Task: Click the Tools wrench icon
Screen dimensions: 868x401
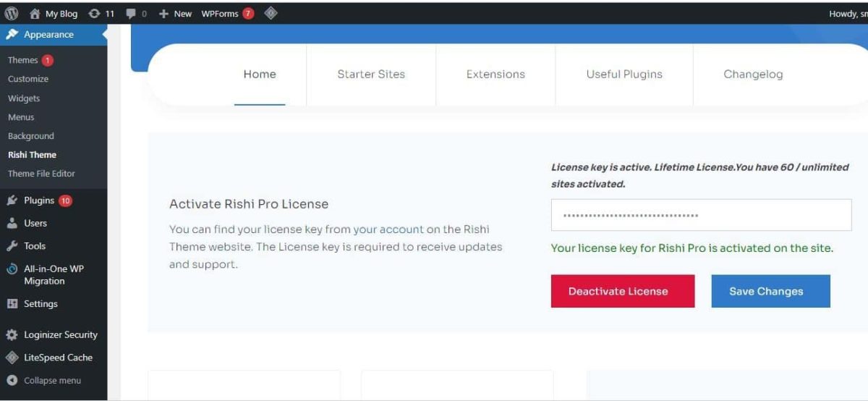Action: pos(12,245)
